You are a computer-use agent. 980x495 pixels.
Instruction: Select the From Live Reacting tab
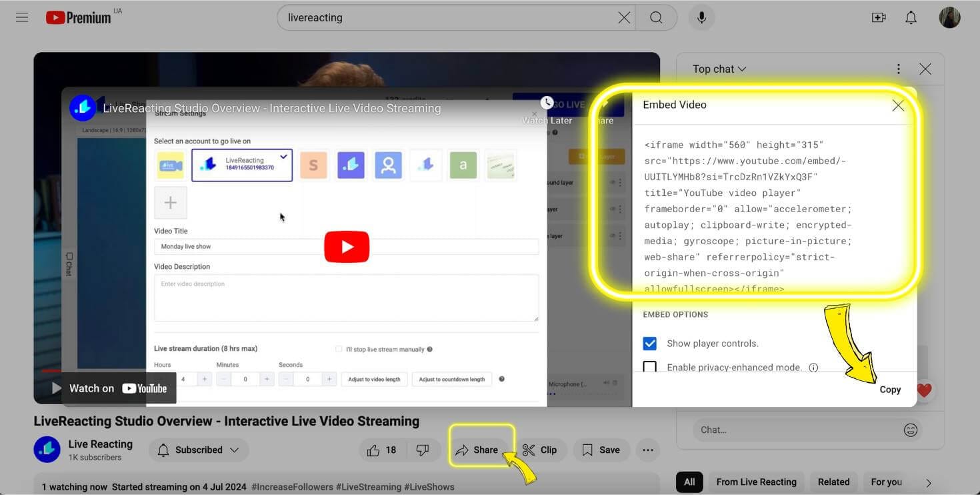point(756,482)
